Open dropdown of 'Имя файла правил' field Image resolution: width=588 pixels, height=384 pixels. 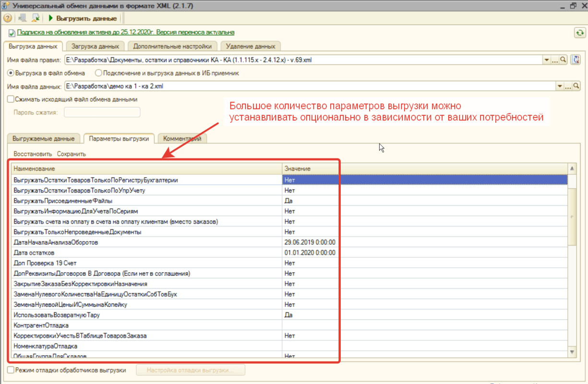point(546,60)
